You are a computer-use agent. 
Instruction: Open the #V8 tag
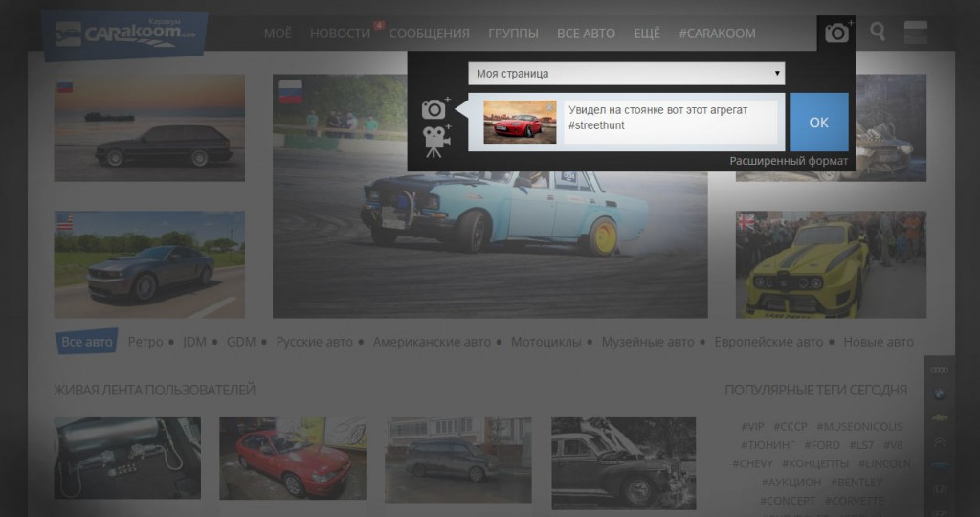(893, 445)
